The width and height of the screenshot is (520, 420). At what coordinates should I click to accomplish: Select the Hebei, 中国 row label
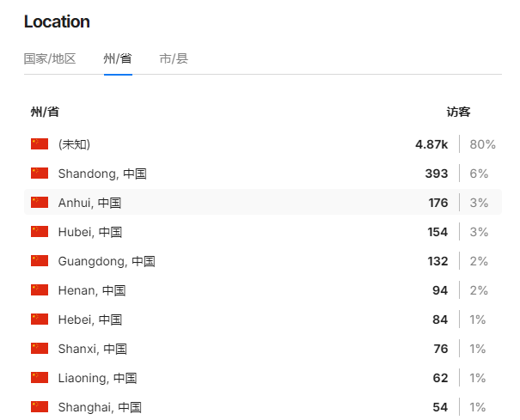pos(90,320)
